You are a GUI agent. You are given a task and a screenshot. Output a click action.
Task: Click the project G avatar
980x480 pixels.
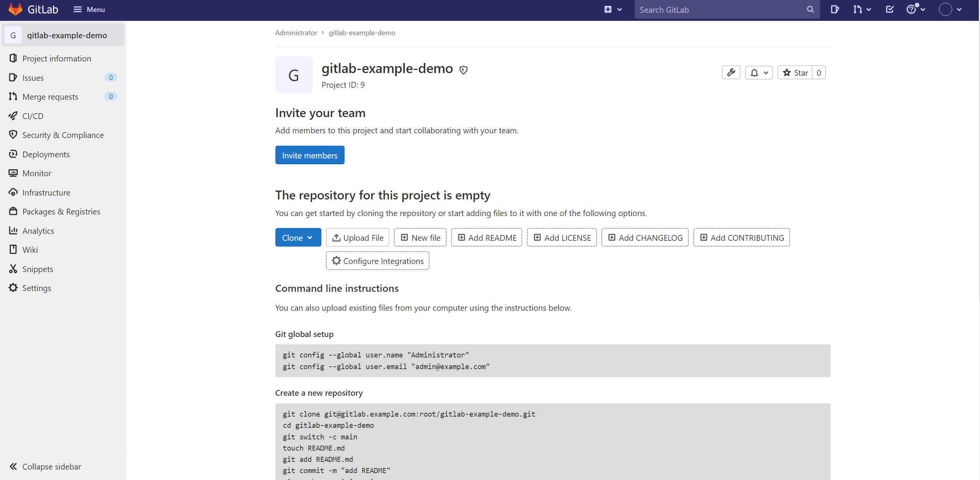click(294, 75)
